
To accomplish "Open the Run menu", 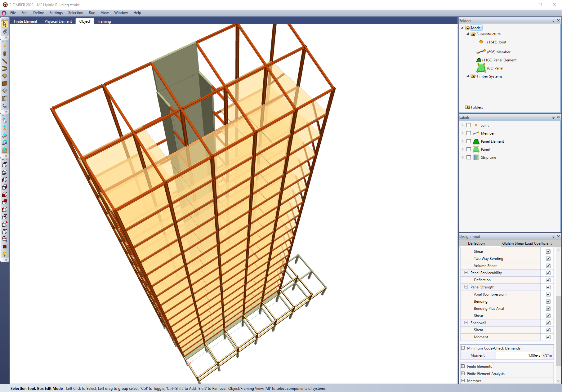I will tap(92, 13).
